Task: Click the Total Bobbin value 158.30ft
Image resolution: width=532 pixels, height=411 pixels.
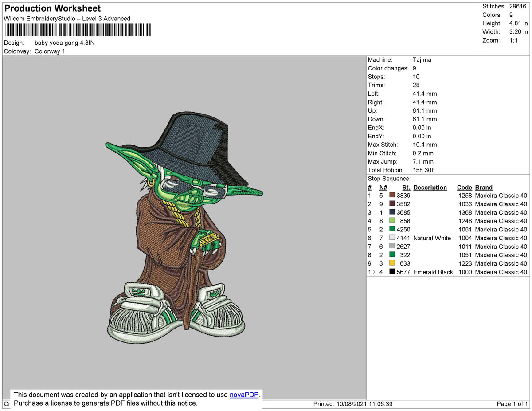Action: point(424,170)
